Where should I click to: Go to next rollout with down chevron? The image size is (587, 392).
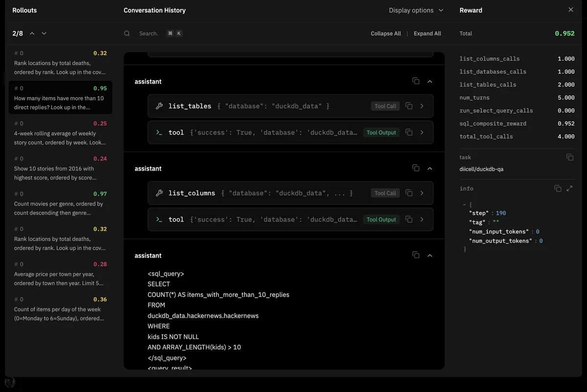(44, 33)
